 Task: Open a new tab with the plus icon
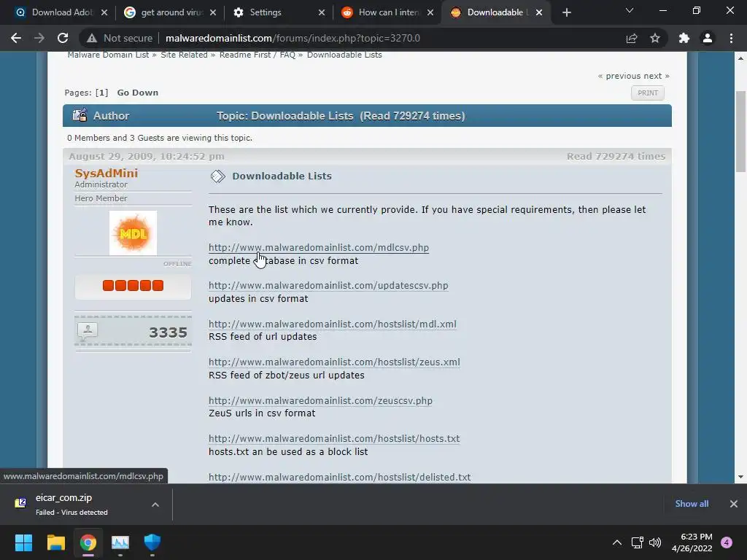pyautogui.click(x=566, y=12)
